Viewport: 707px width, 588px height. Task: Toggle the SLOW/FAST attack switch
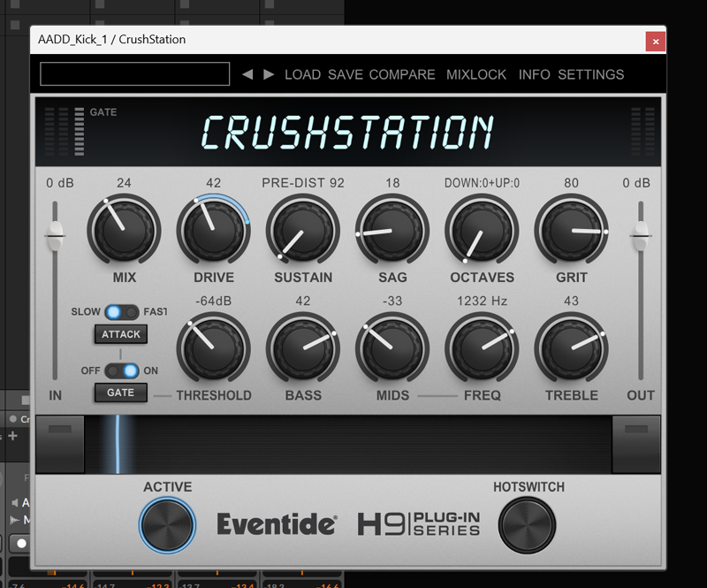pyautogui.click(x=122, y=312)
